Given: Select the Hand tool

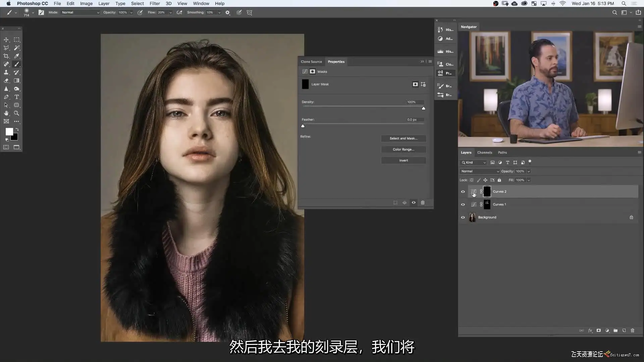Looking at the screenshot, I should [x=6, y=113].
